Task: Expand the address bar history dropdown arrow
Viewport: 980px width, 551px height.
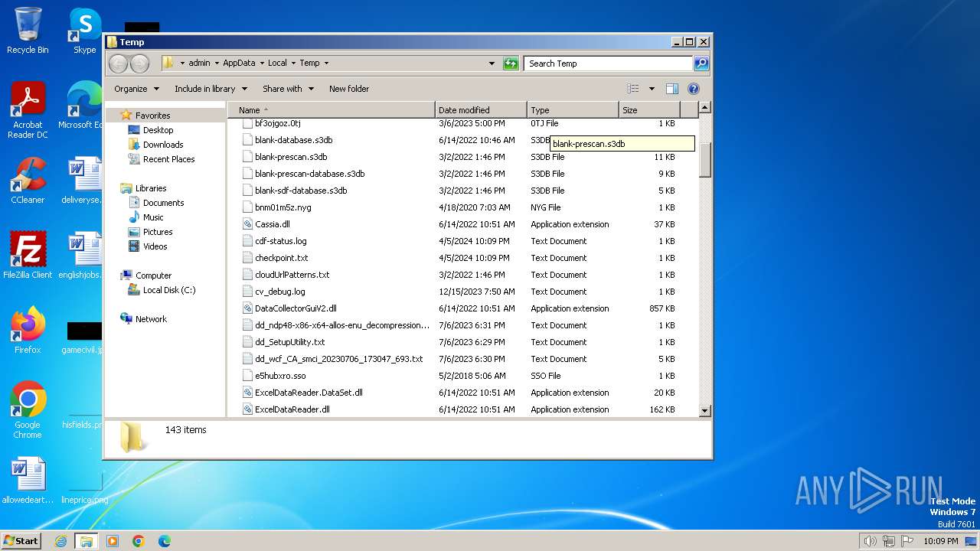Action: coord(492,64)
